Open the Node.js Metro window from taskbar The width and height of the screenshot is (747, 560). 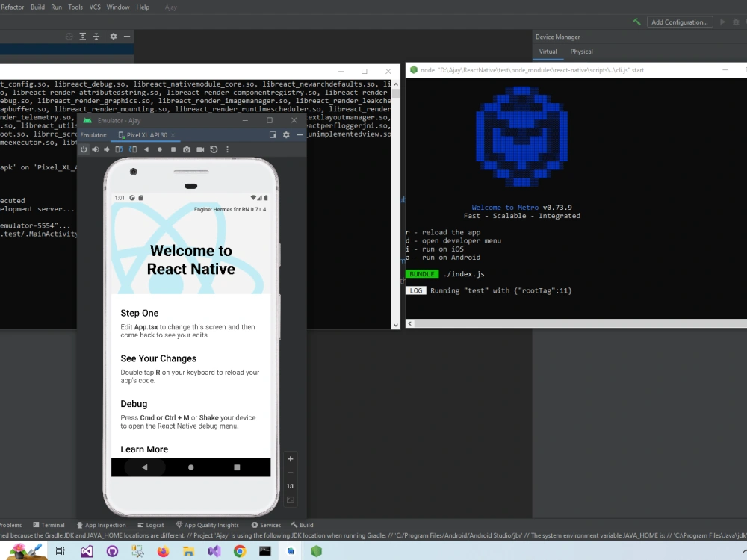click(x=316, y=551)
